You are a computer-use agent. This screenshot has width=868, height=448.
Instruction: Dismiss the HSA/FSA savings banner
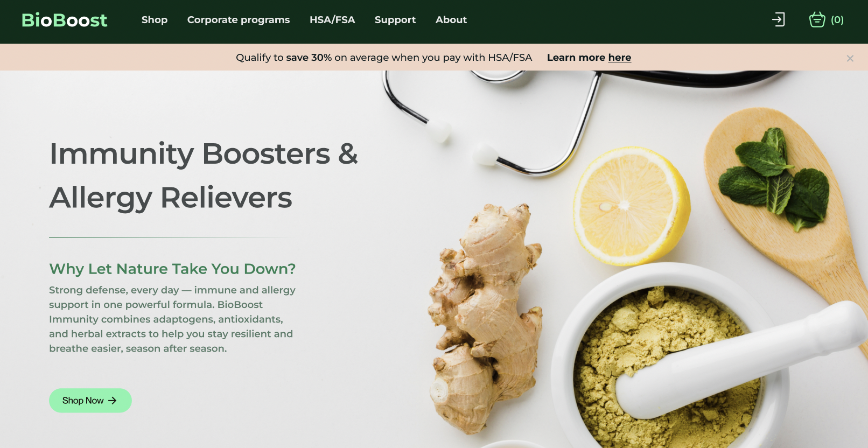850,58
